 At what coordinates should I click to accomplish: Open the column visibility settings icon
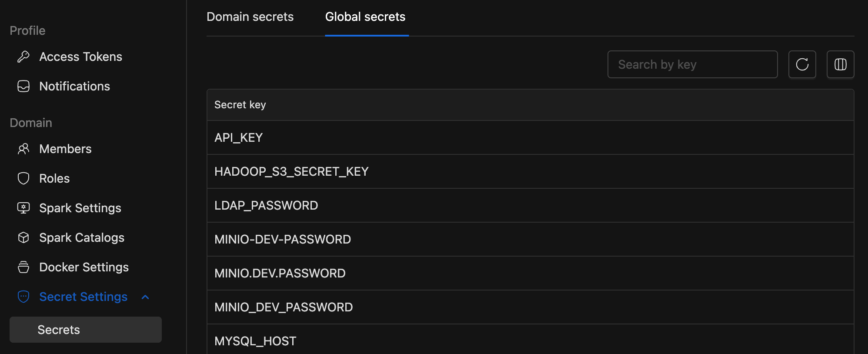[840, 64]
